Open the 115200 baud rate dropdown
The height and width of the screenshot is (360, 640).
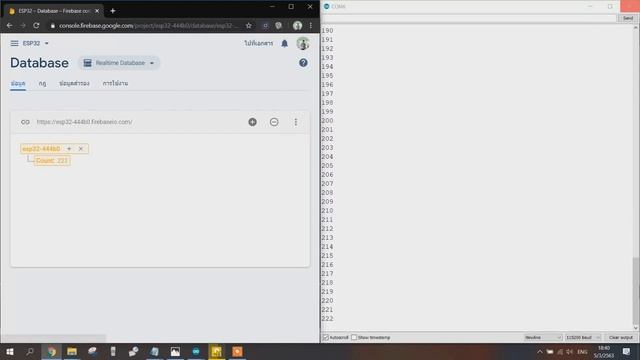[x=583, y=338]
